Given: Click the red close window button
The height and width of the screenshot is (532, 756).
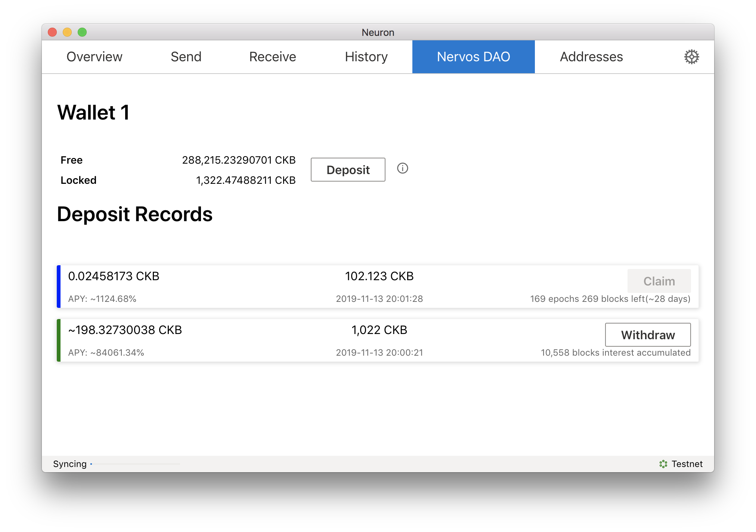Looking at the screenshot, I should pyautogui.click(x=52, y=32).
